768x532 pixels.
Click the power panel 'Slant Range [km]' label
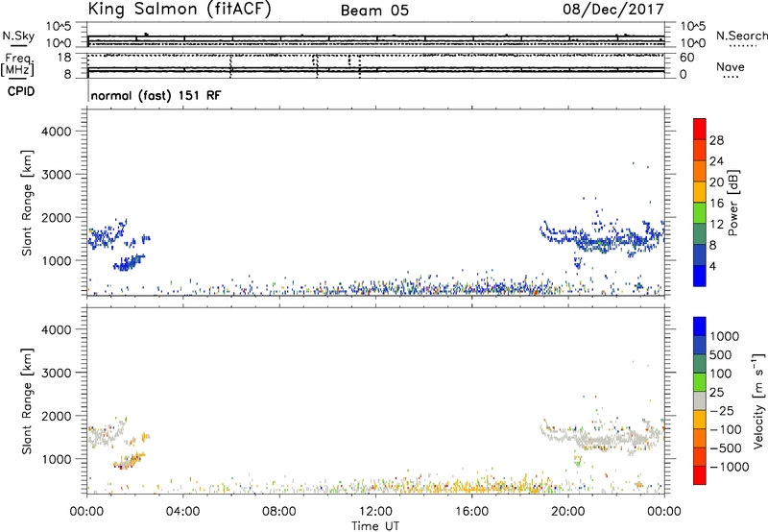[27, 203]
